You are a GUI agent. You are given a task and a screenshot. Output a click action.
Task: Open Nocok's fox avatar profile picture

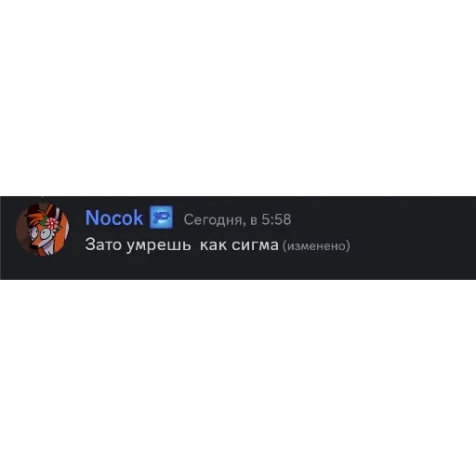43,230
